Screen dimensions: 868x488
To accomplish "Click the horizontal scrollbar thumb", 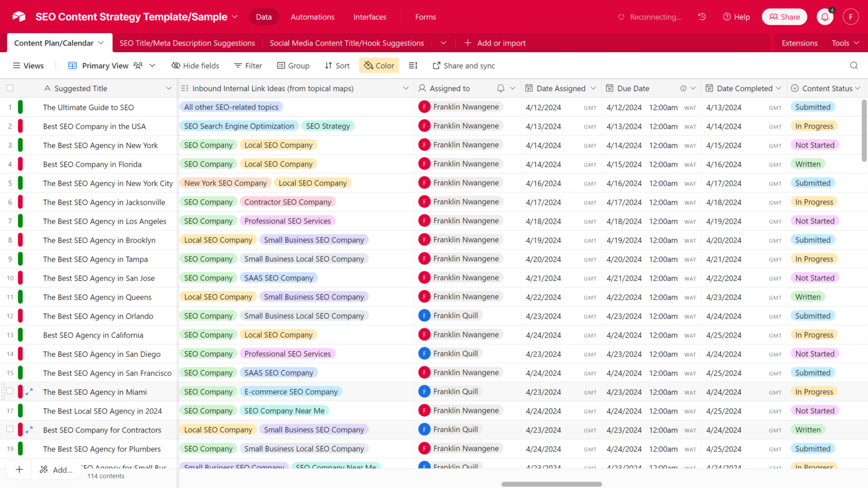I will 551,484.
